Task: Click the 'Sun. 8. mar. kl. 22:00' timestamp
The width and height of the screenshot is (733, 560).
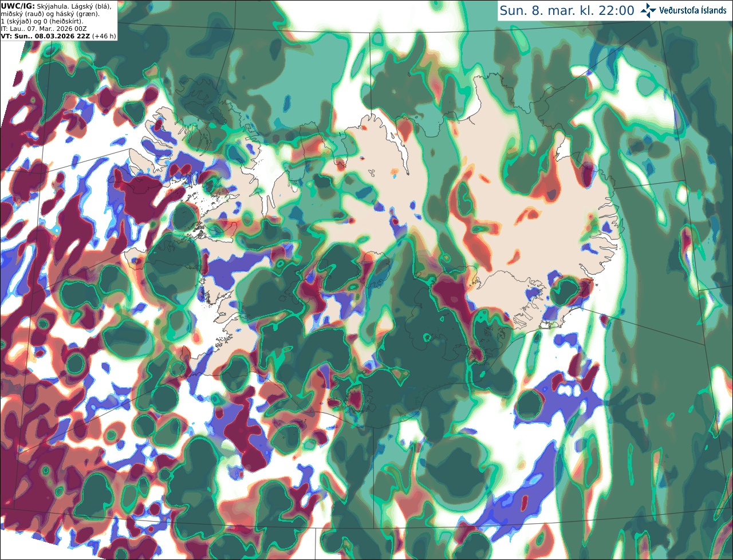Action: [x=567, y=10]
